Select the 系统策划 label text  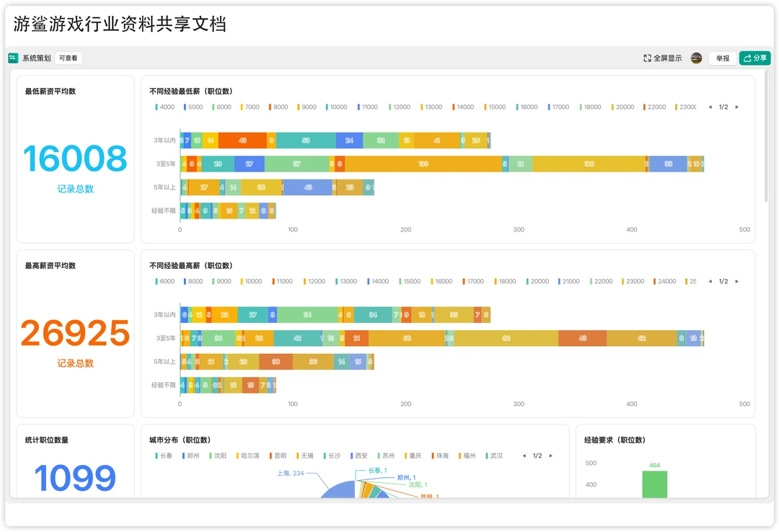(36, 58)
